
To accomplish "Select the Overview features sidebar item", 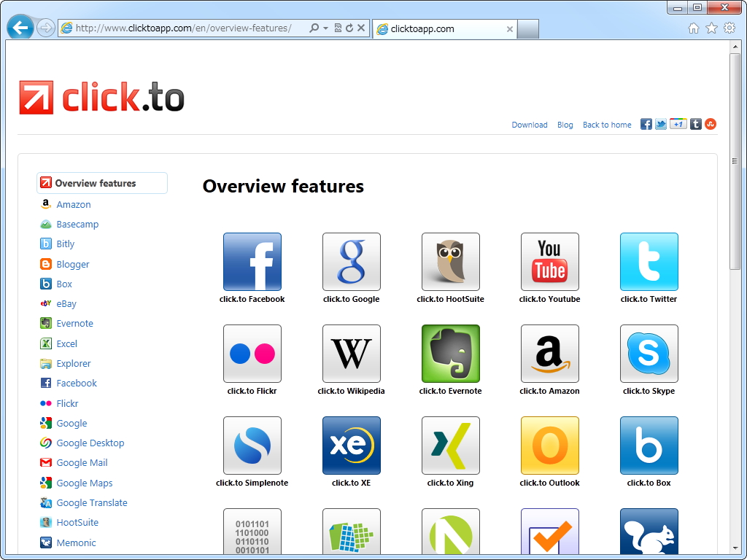I will [x=102, y=183].
